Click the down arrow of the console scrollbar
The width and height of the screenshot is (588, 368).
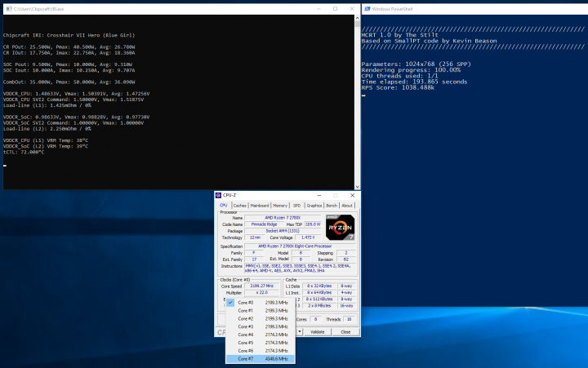click(358, 187)
